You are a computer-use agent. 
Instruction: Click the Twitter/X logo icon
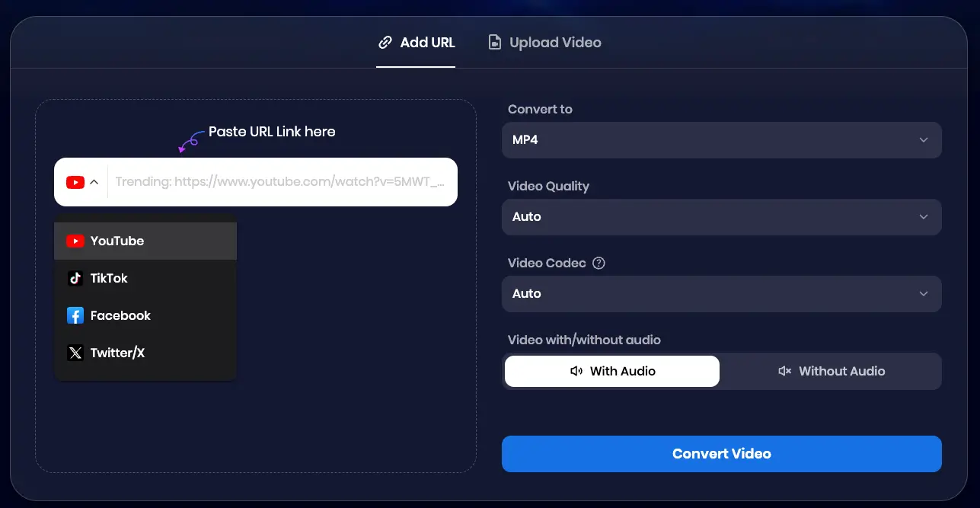click(75, 353)
